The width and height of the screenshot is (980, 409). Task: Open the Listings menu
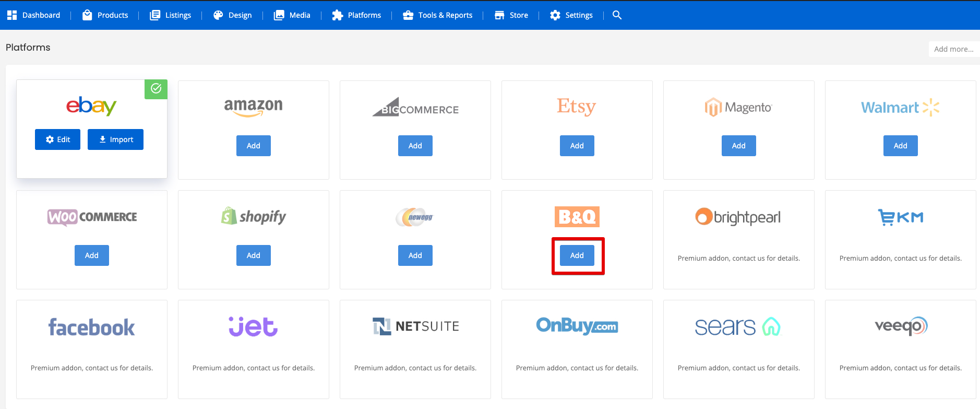[178, 15]
